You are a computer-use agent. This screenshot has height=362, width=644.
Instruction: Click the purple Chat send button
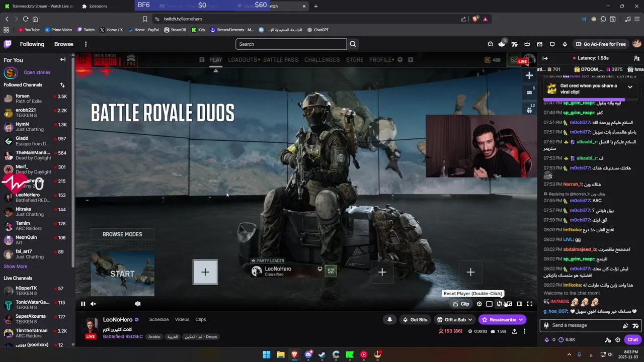coord(632,339)
